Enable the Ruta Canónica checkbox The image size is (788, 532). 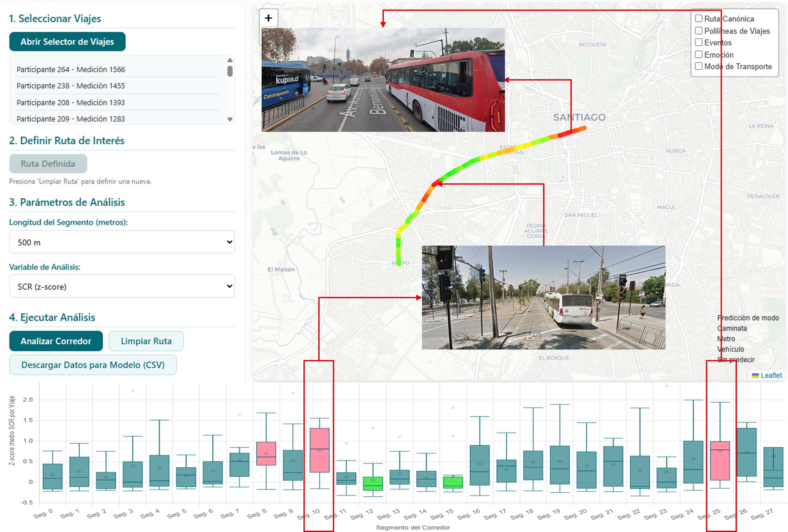click(x=698, y=19)
